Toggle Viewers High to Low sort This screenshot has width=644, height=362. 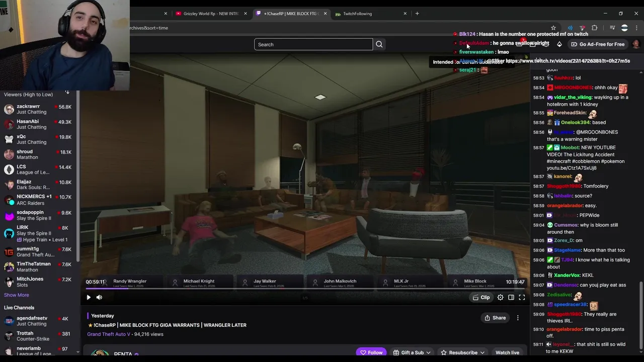[x=67, y=93]
